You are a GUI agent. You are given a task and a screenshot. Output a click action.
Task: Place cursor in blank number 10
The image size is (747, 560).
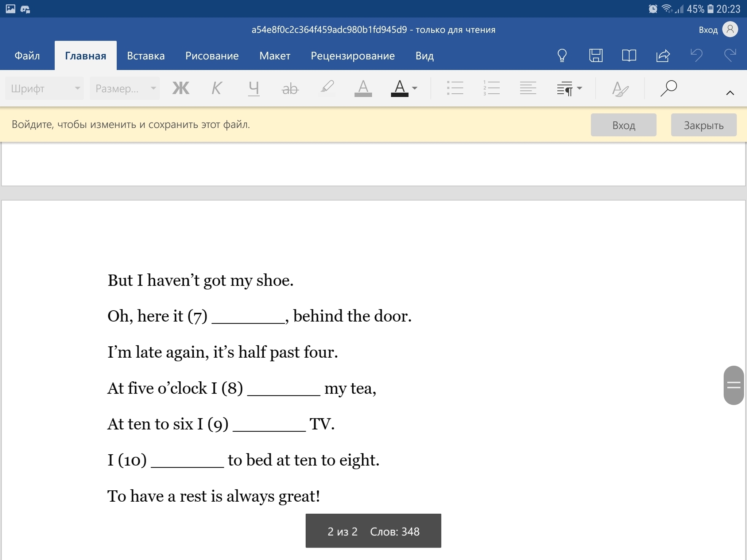(x=187, y=461)
